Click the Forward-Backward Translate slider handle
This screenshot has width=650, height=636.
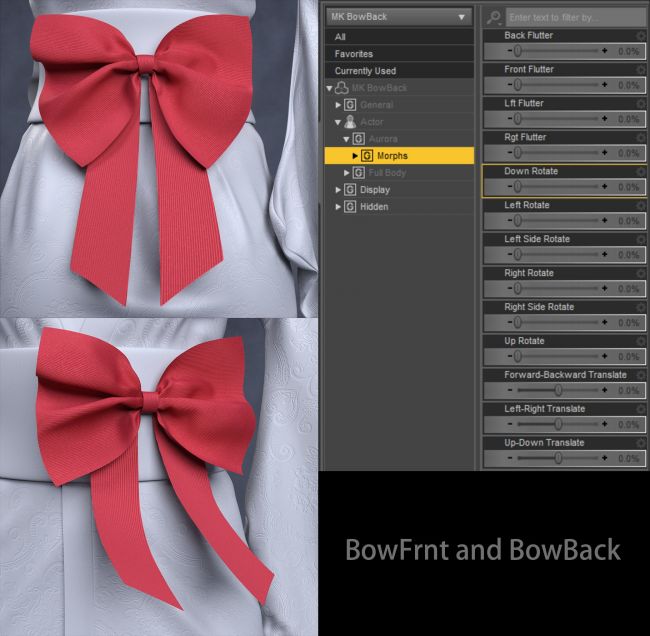pyautogui.click(x=558, y=391)
